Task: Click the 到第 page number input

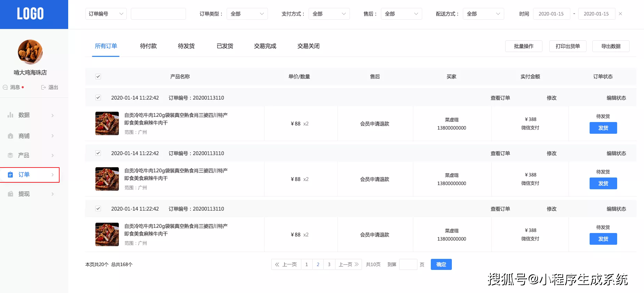Action: (408, 264)
